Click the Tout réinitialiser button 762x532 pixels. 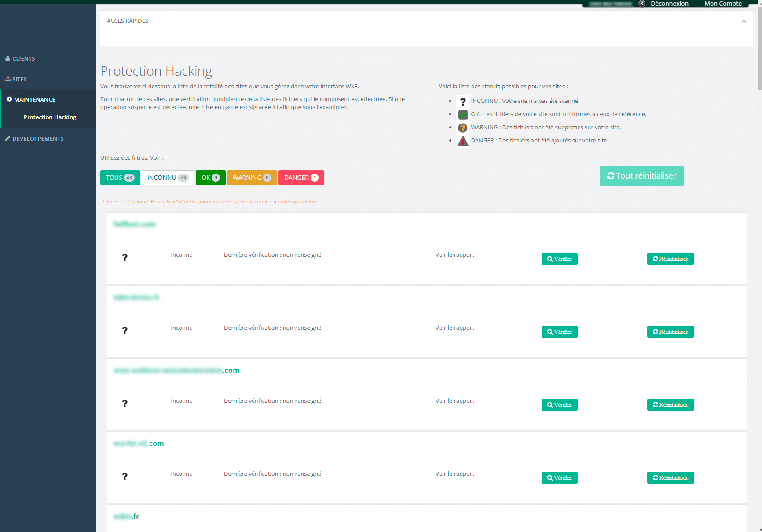(641, 176)
